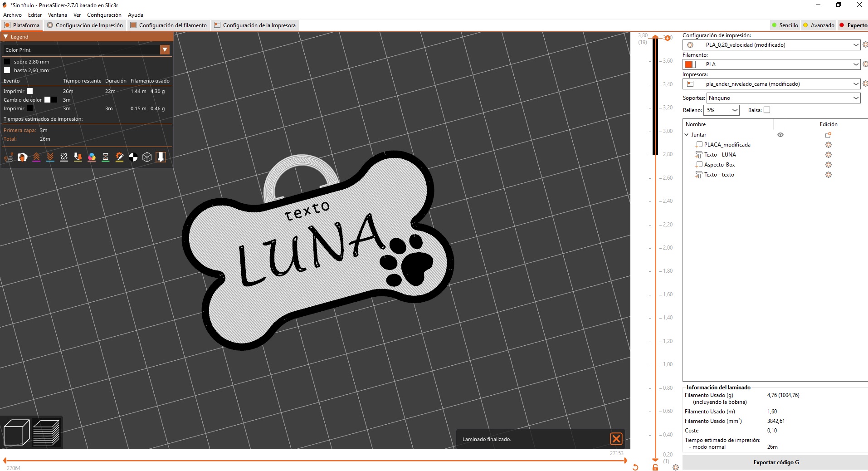
Task: Open print settings gear next to PLA_0,20_velocidad
Action: [864, 45]
